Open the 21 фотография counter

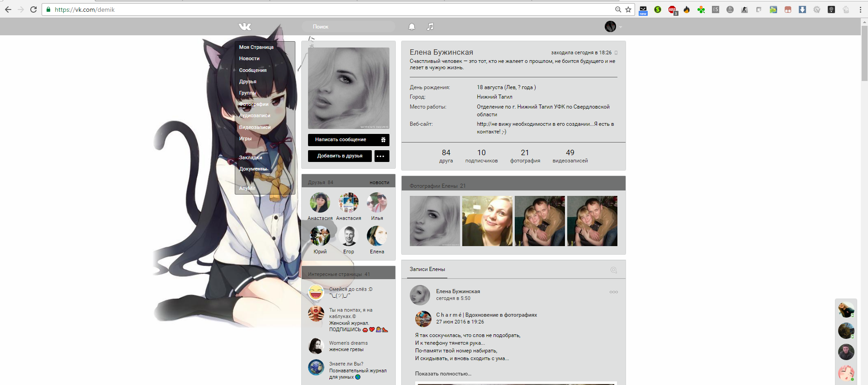[x=525, y=156]
